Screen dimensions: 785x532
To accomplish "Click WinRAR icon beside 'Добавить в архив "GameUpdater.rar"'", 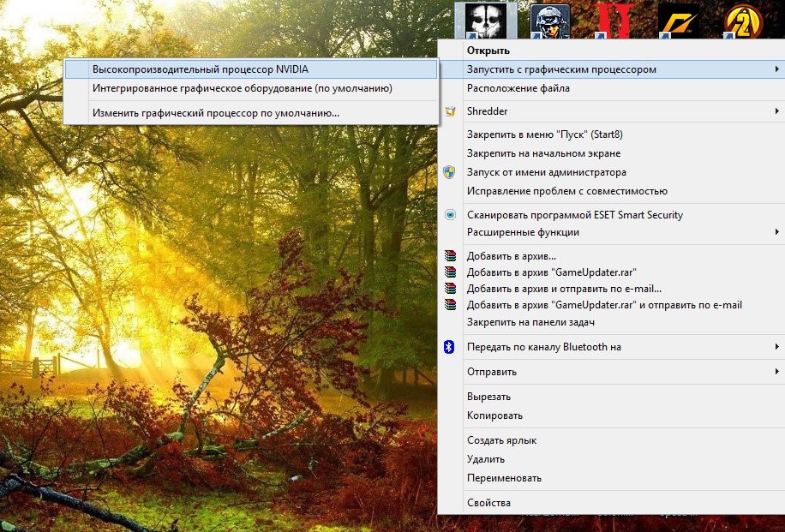I will click(450, 272).
